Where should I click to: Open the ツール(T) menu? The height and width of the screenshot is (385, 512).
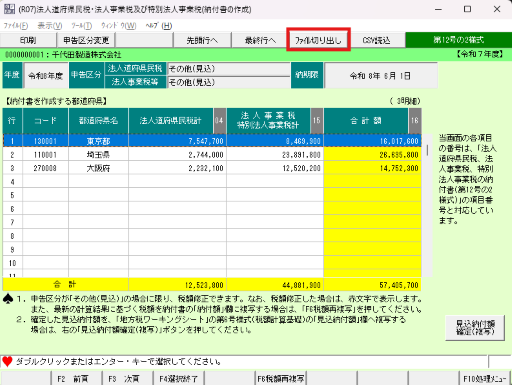pos(81,26)
